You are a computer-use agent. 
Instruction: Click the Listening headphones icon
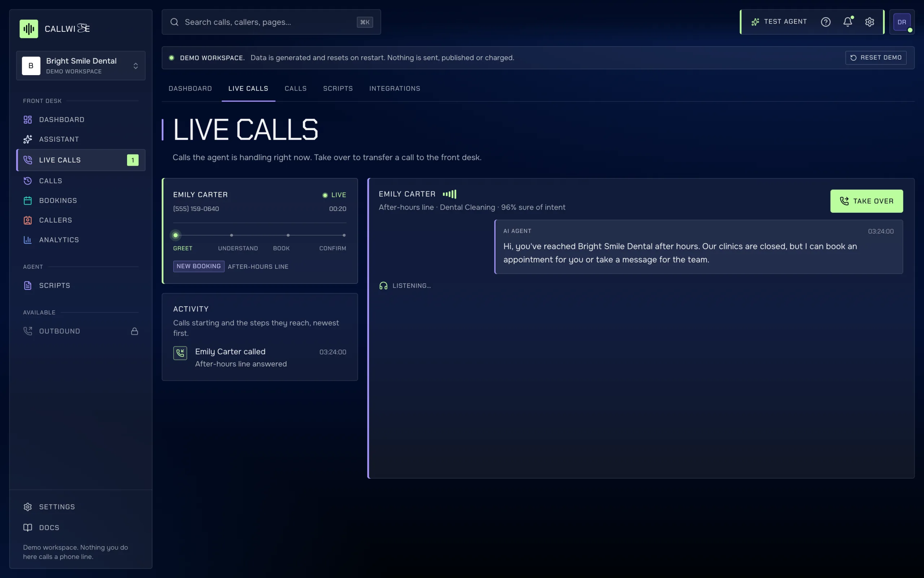click(x=383, y=285)
